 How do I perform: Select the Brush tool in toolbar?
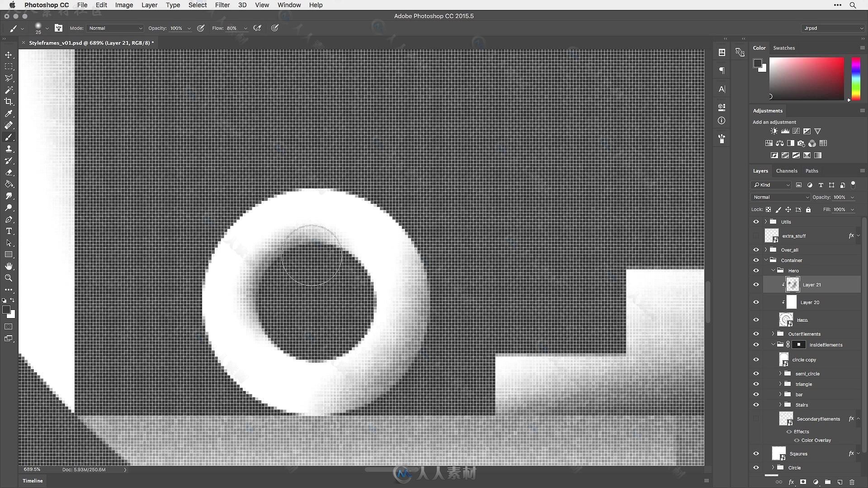tap(8, 137)
